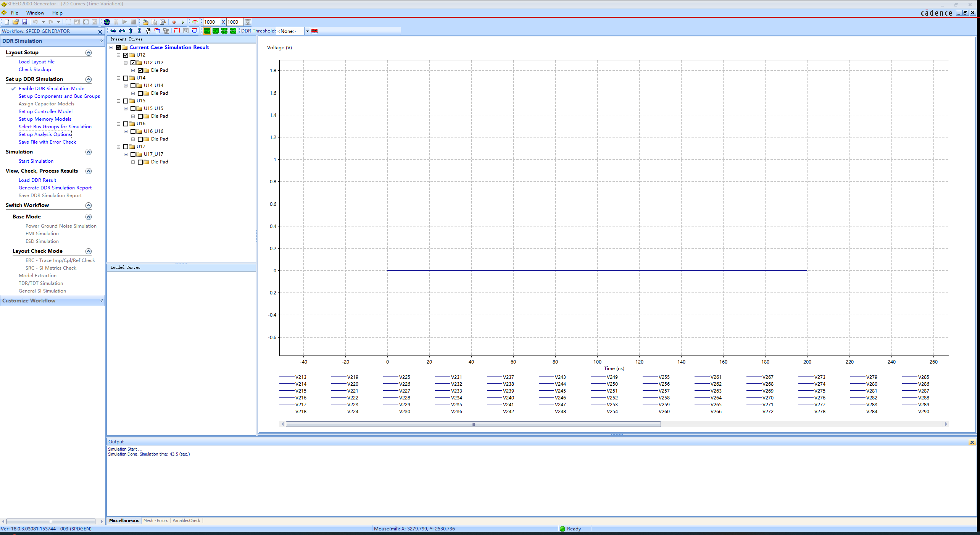Close the Workflow SPEED GENERATOR panel
The height and width of the screenshot is (535, 980).
[100, 32]
